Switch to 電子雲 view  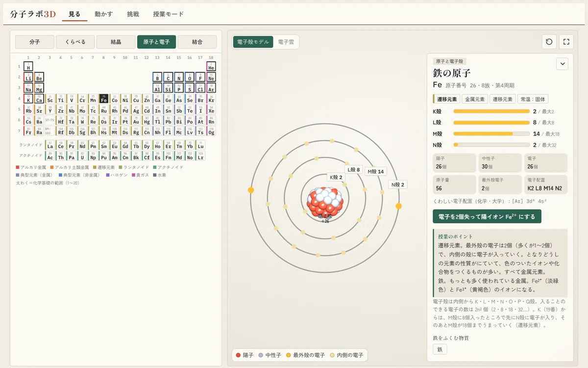pos(286,42)
